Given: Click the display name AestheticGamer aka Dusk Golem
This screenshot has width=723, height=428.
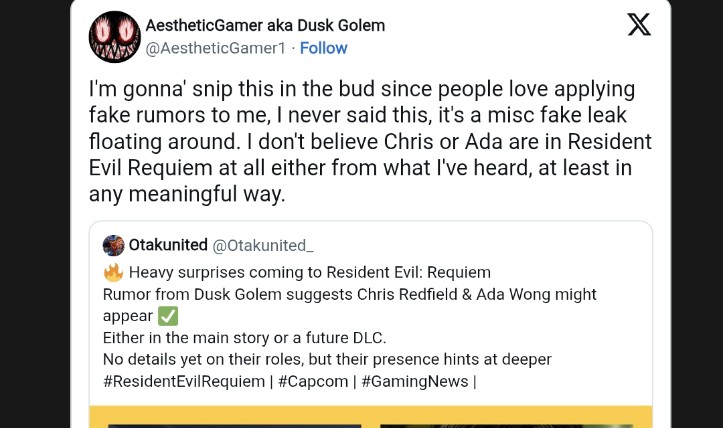Looking at the screenshot, I should (x=265, y=25).
